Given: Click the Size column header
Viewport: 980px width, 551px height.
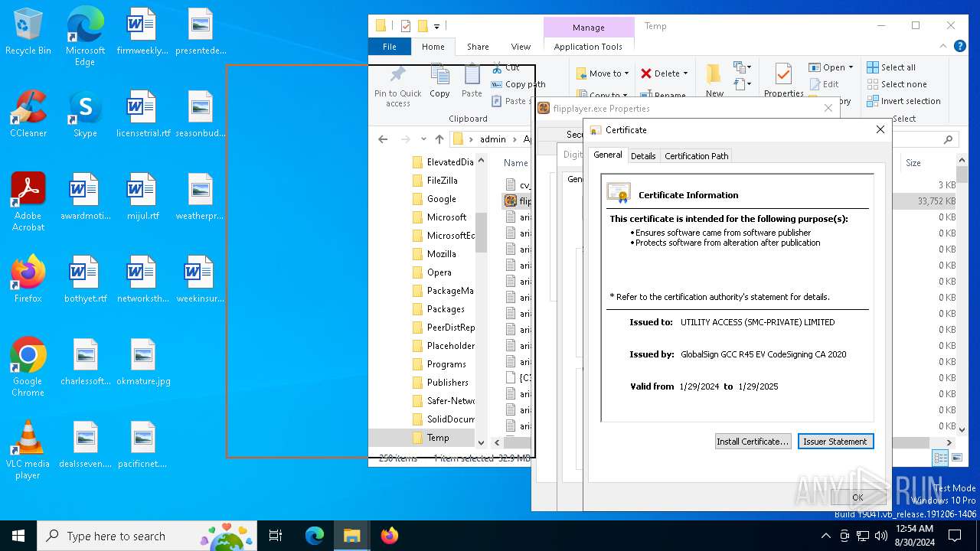Looking at the screenshot, I should pos(913,163).
